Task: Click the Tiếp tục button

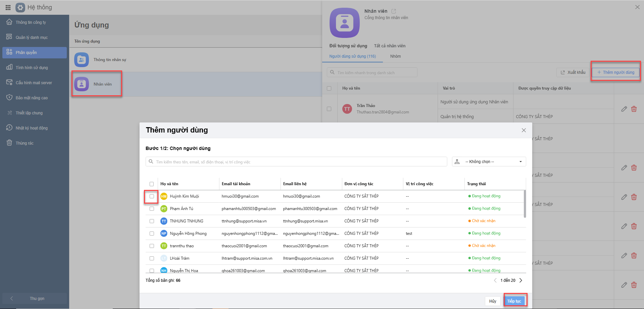Action: click(x=514, y=301)
